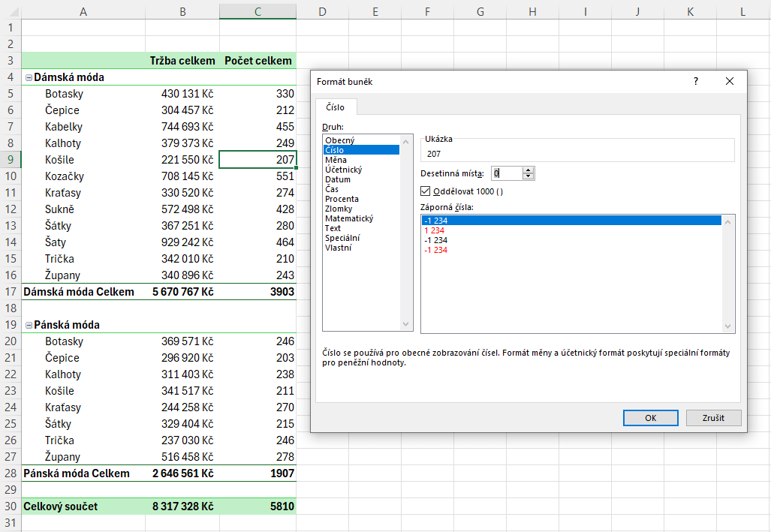Screen dimensions: 771x532
Task: Toggle the Oddělovat 1000 checkbox
Action: (426, 191)
